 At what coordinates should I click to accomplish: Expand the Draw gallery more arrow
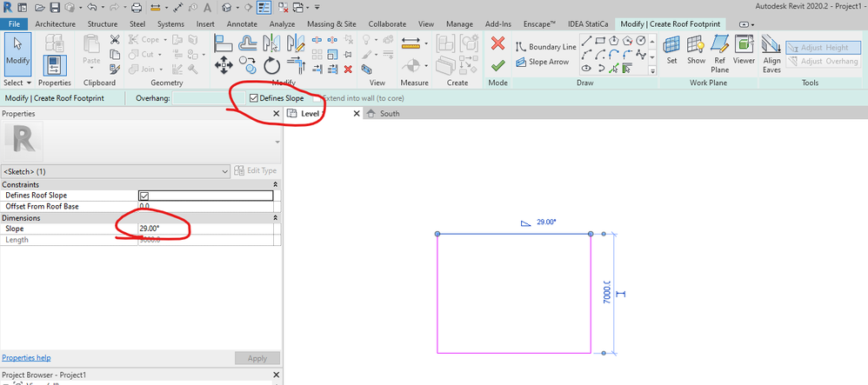pyautogui.click(x=652, y=70)
